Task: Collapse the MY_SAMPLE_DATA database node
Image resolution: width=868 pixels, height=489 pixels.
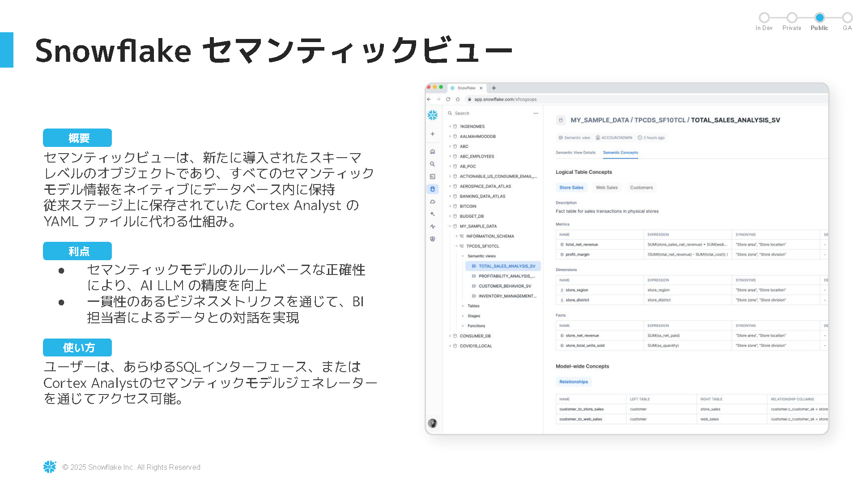Action: click(450, 226)
